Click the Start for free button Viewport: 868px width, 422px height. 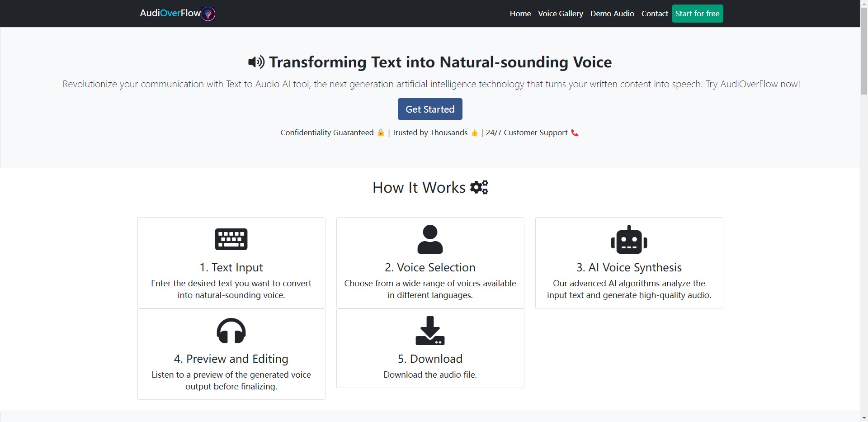pyautogui.click(x=698, y=14)
